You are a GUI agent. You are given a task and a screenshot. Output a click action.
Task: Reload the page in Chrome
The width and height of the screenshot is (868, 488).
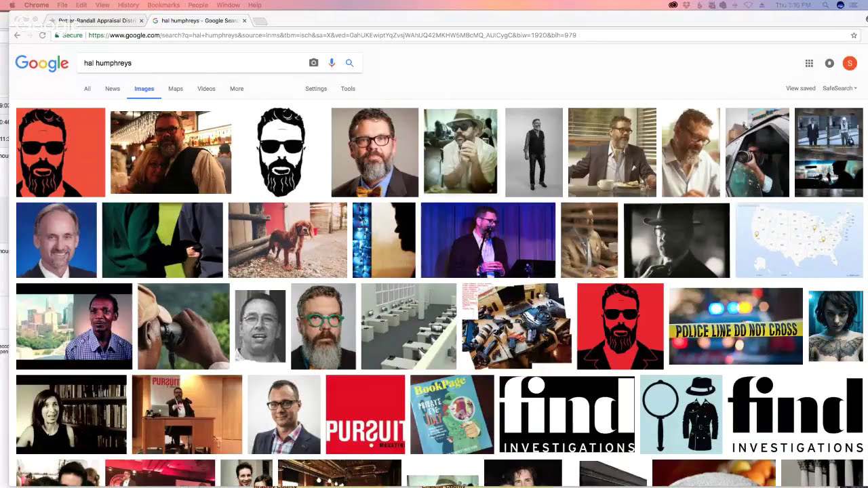(42, 35)
